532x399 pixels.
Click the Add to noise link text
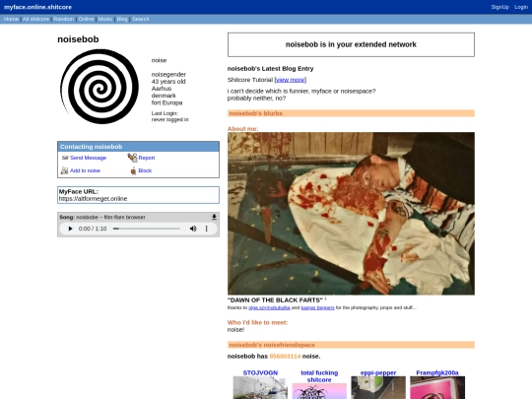85,170
